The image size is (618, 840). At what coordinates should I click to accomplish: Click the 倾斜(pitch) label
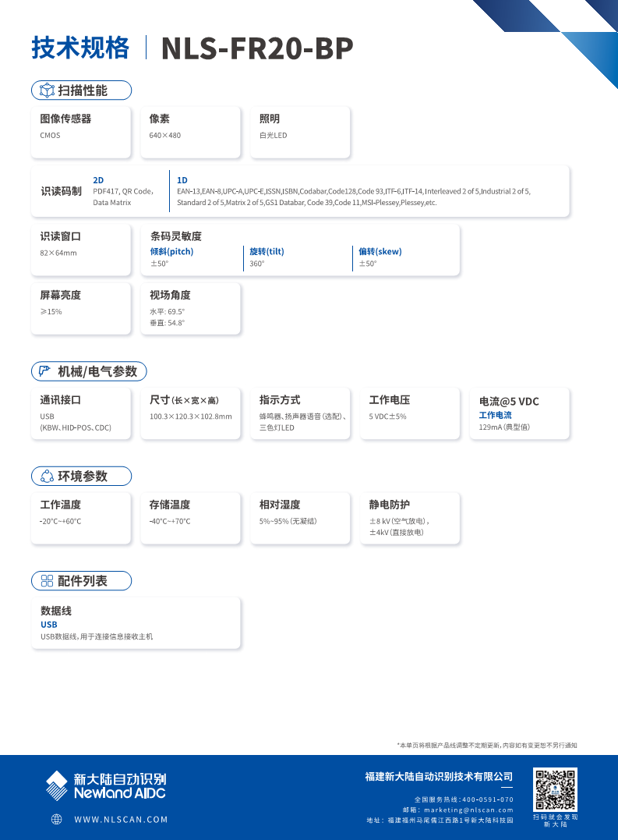pyautogui.click(x=171, y=251)
